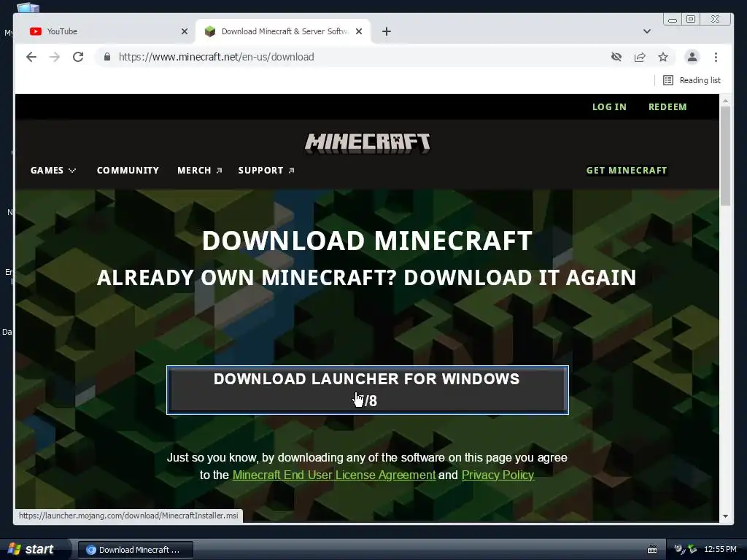Click the address bar URL

(x=216, y=57)
